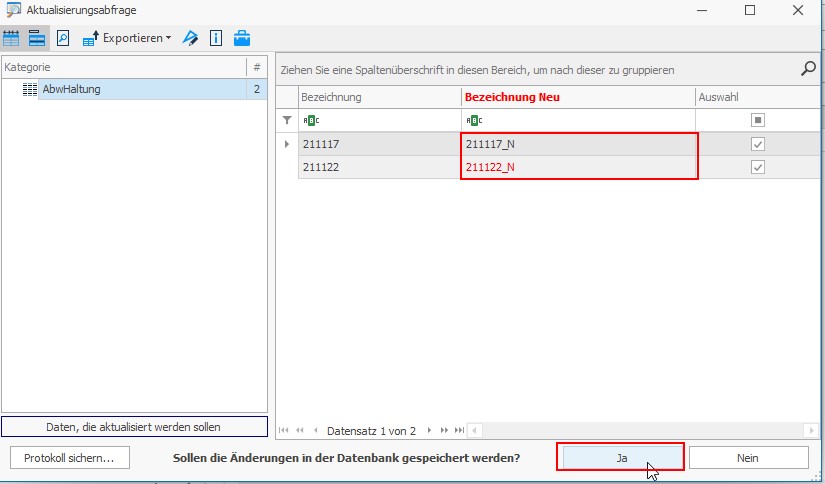Click the search magnifier above the grid

point(808,69)
